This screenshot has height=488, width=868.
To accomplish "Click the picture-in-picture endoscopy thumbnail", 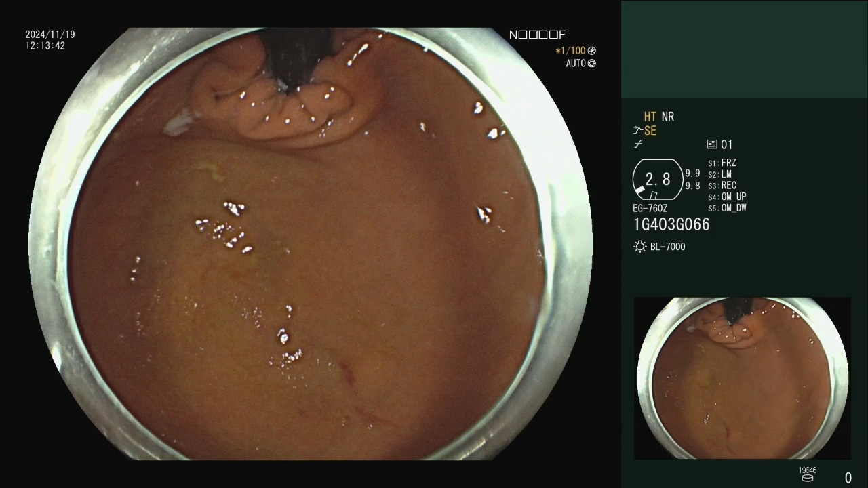I will point(742,378).
